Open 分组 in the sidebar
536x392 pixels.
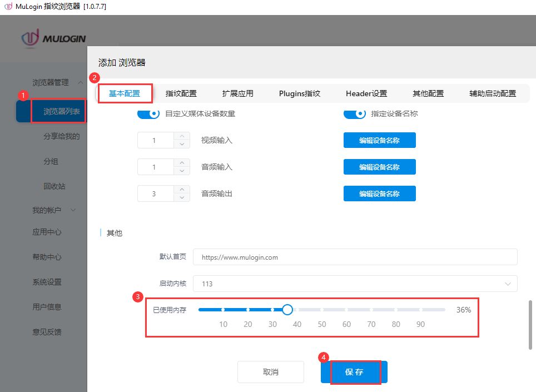51,161
